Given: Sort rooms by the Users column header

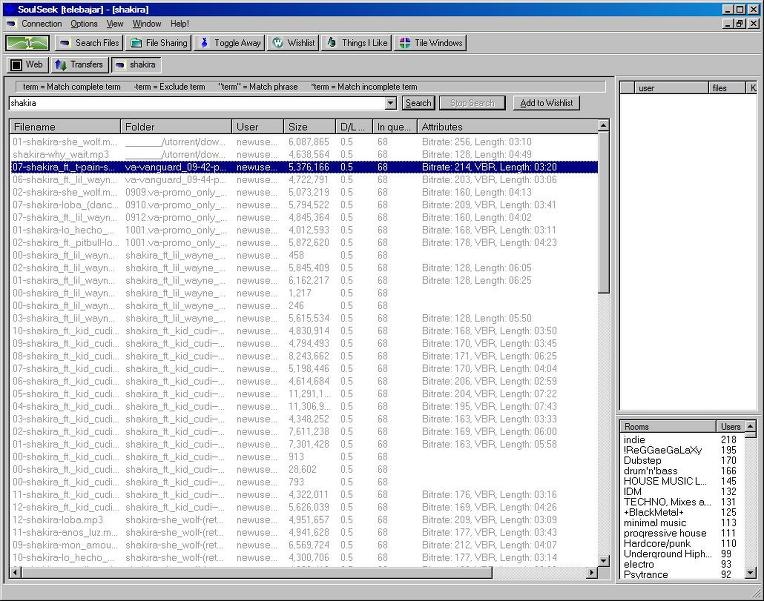Looking at the screenshot, I should point(730,427).
